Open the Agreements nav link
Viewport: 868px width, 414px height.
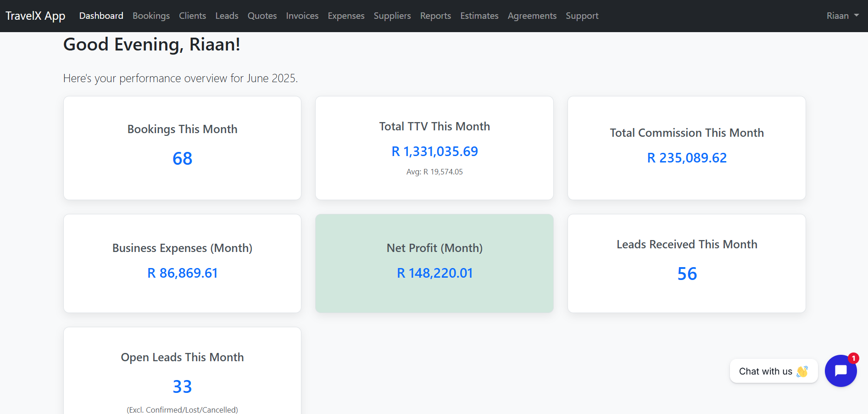coord(532,16)
